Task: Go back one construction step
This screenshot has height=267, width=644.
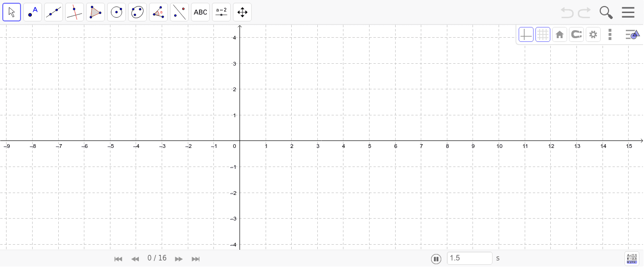Action: tap(135, 259)
